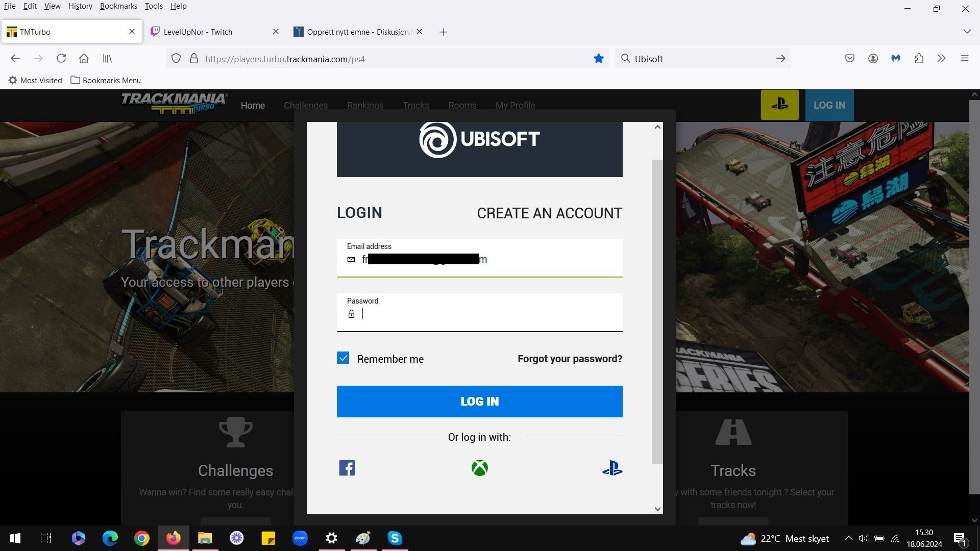Close the Opprett nytt emne tab
The image size is (980, 551).
[419, 32]
